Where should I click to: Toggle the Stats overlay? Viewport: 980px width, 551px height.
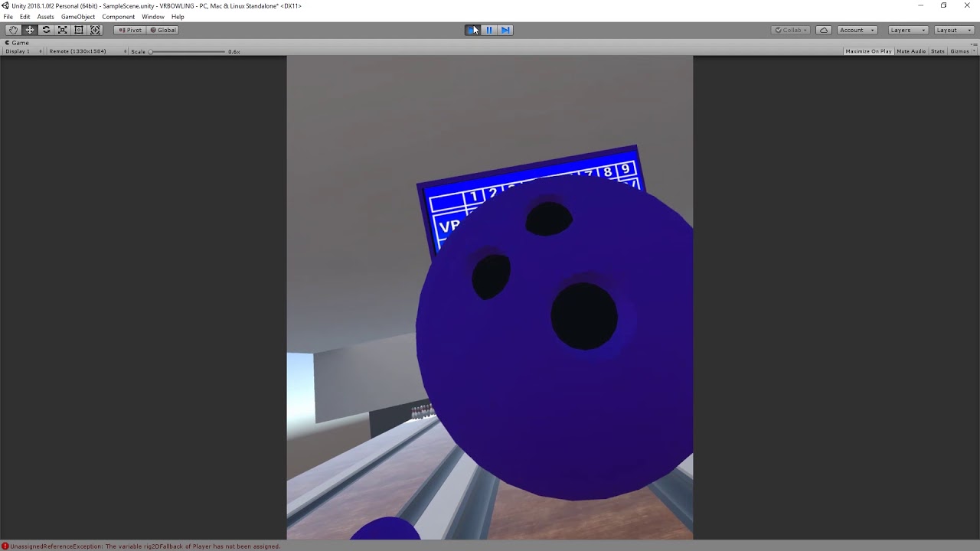tap(938, 51)
